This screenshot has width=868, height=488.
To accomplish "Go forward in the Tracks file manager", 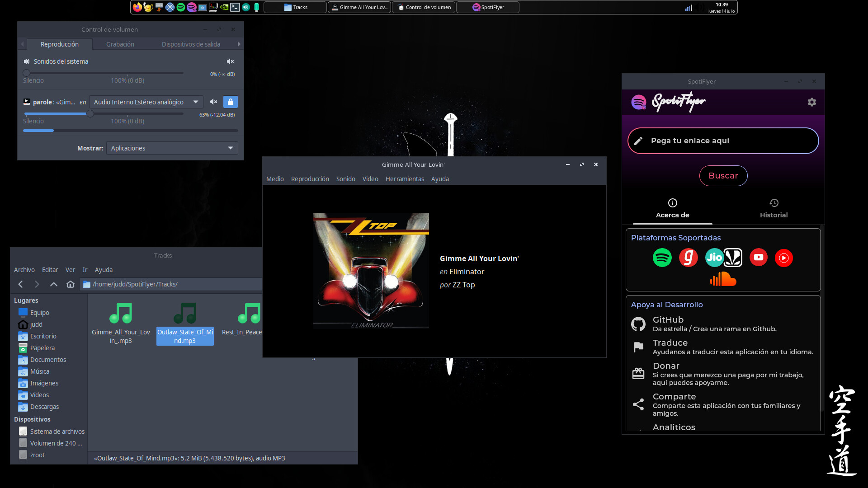I will point(37,284).
